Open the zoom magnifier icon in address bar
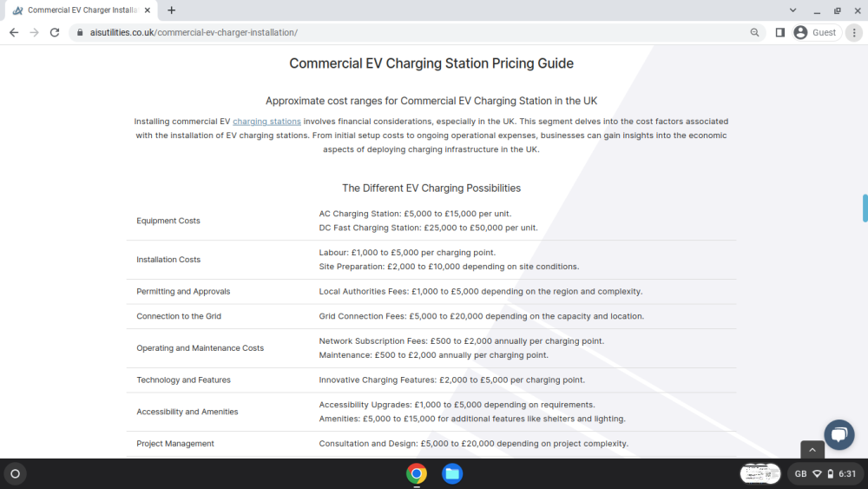The image size is (868, 489). point(754,33)
